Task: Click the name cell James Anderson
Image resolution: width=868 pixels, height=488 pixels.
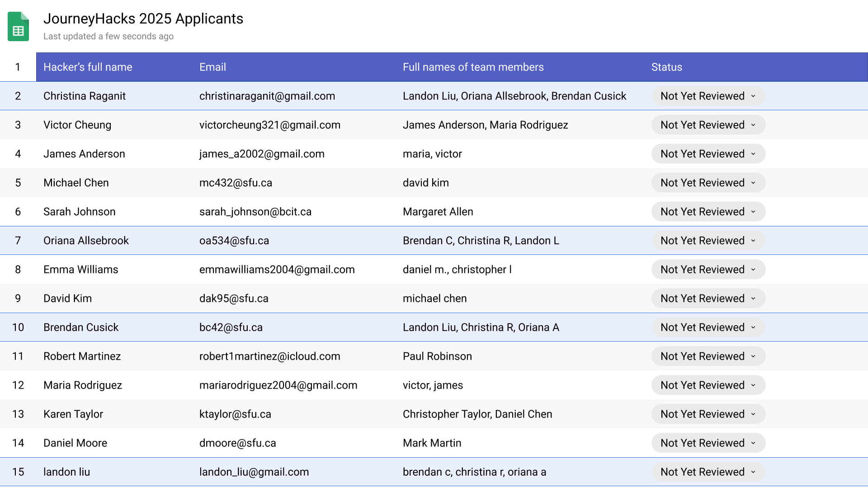Action: pos(84,154)
